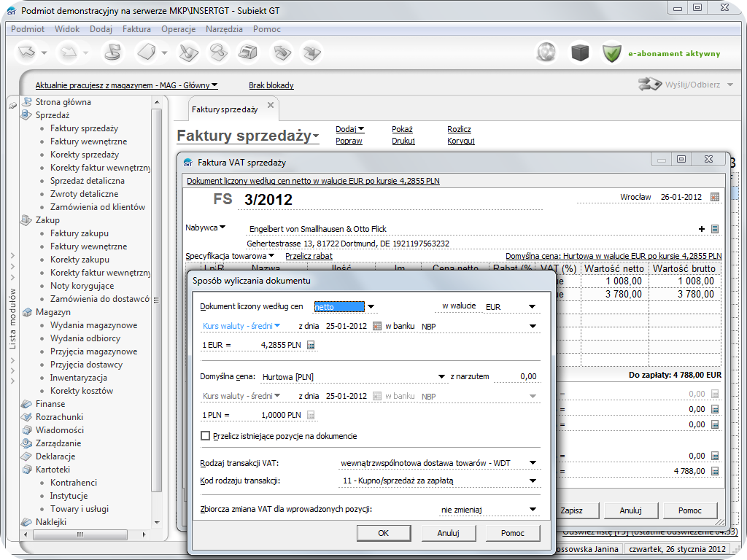Image resolution: width=747 pixels, height=560 pixels.
Task: Click the plus icon on the Nabywca row
Action: coord(701,229)
